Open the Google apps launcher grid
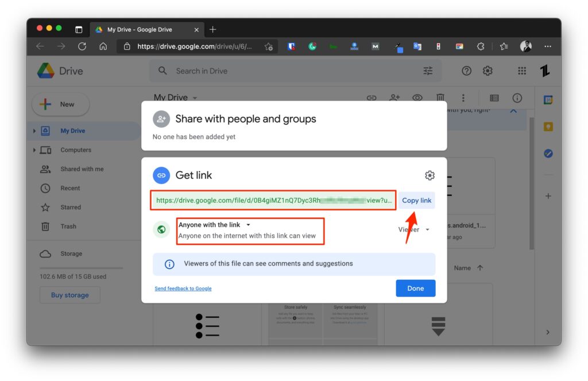Screen dimensions: 588x381 (x=521, y=70)
